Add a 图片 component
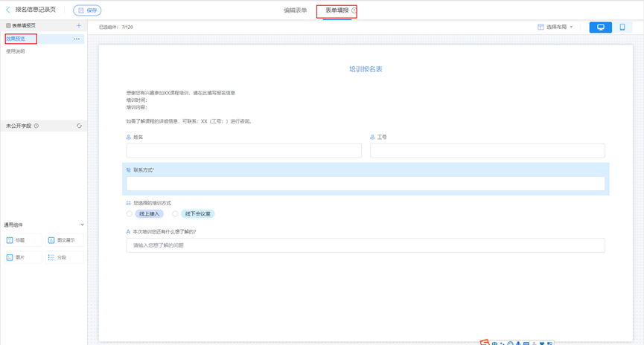 [x=23, y=257]
